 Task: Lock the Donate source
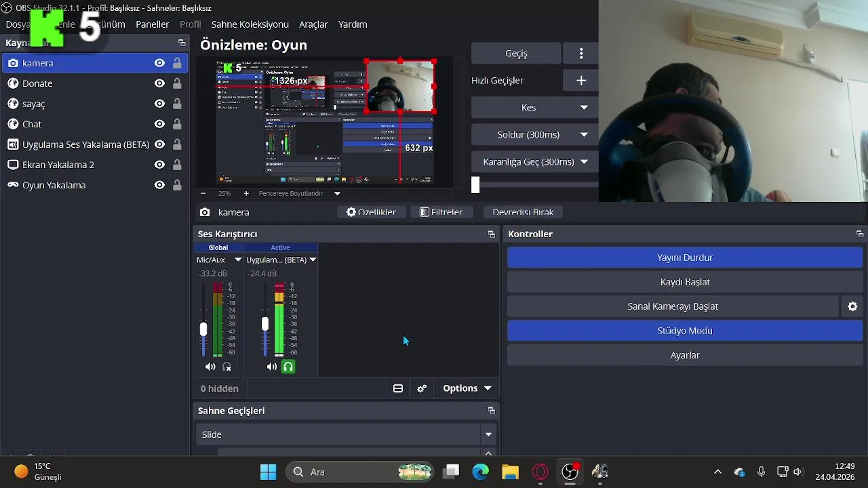click(177, 83)
